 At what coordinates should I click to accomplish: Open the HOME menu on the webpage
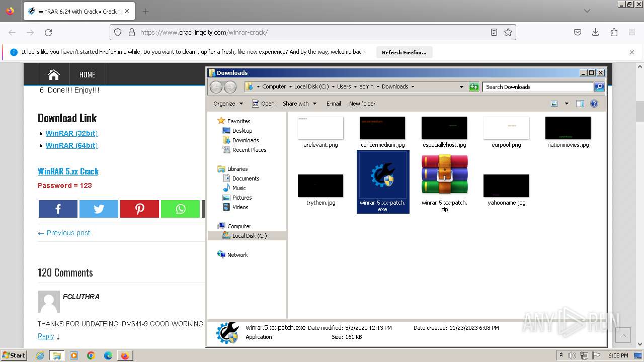click(x=87, y=74)
